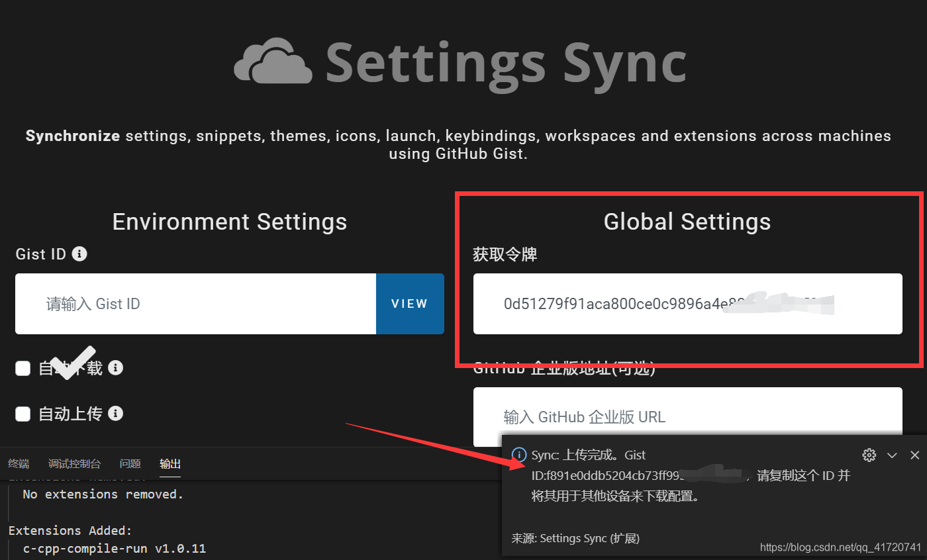The height and width of the screenshot is (560, 927).
Task: Collapse the Sync notification with chevron
Action: [892, 455]
